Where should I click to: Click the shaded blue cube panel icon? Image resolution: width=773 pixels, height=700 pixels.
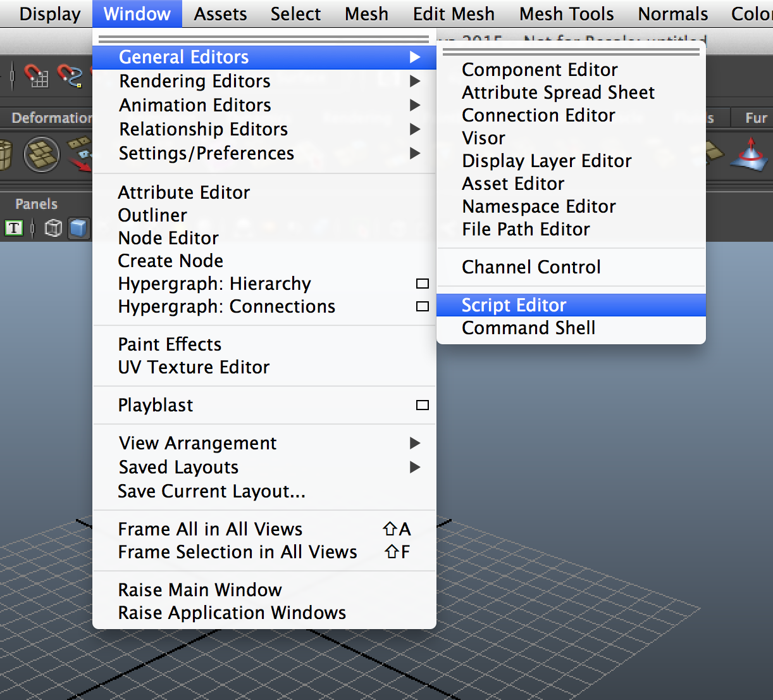[x=78, y=228]
